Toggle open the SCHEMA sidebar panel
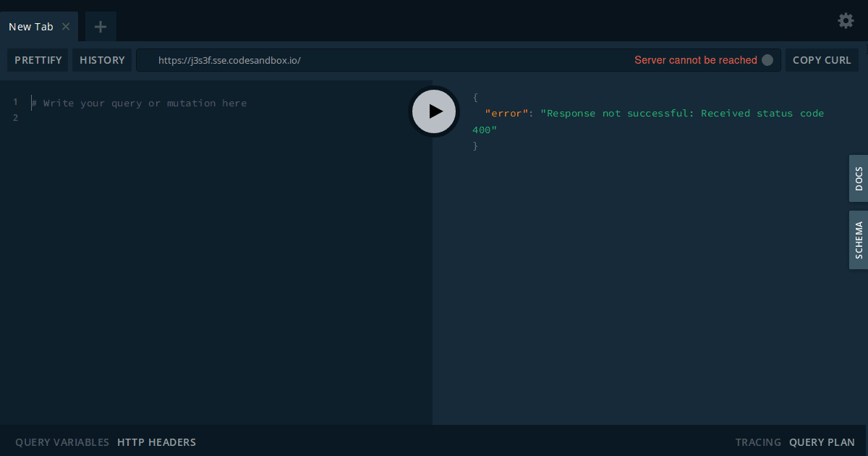 point(858,240)
